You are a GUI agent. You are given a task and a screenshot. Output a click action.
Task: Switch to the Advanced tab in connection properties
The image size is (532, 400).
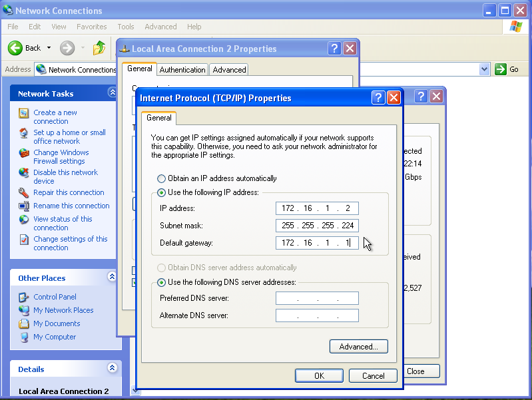[x=229, y=69]
